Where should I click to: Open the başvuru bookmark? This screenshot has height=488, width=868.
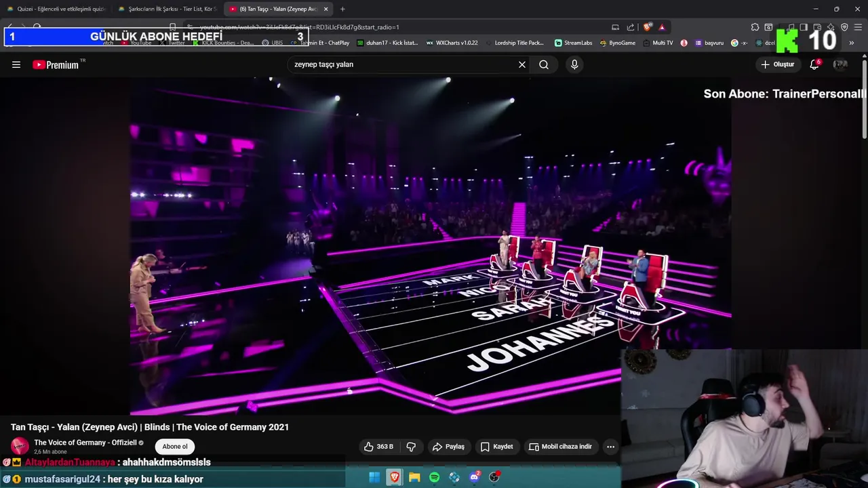[709, 43]
